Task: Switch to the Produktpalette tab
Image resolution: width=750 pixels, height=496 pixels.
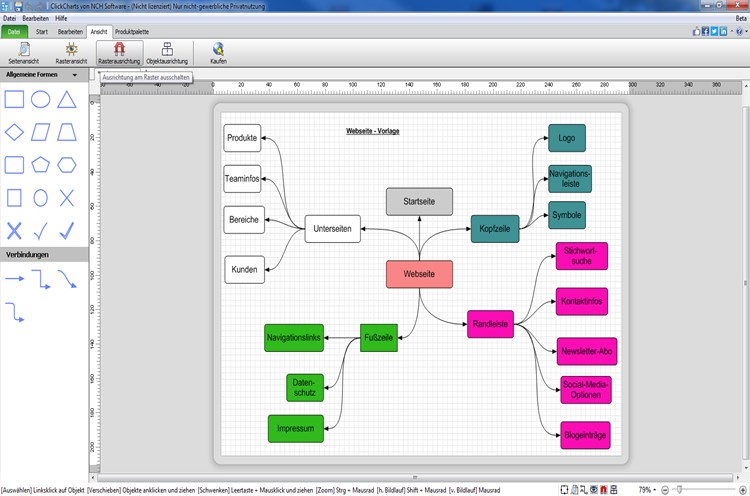Action: coord(132,32)
